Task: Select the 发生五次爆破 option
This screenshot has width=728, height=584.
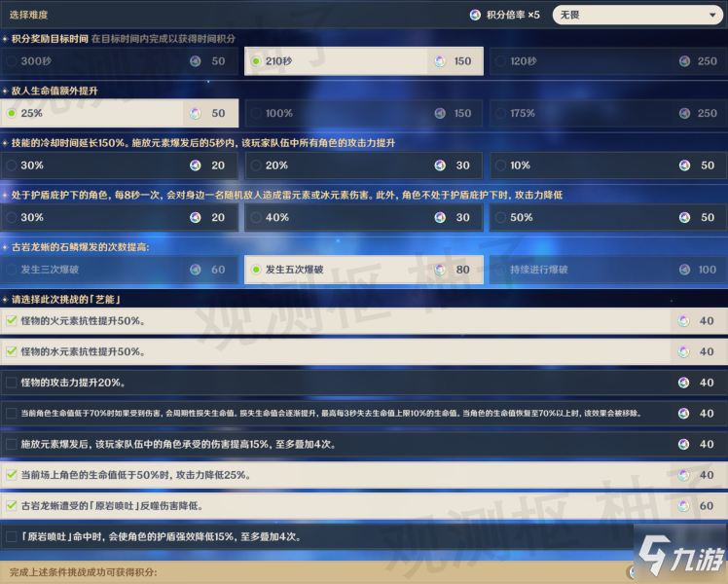Action: pos(364,270)
